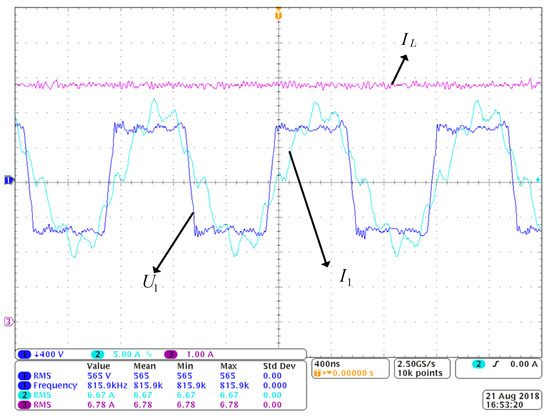Select the channel 2 RMS 6.67 A row
This screenshot has height=416, width=550.
160,395
